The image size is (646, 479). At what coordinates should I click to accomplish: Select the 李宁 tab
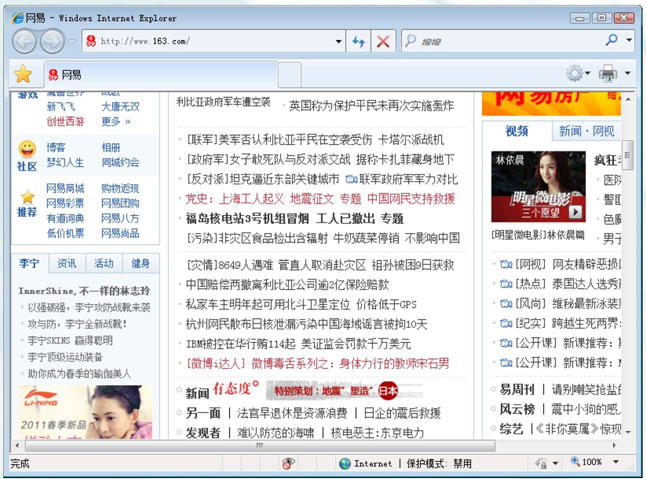(30, 264)
